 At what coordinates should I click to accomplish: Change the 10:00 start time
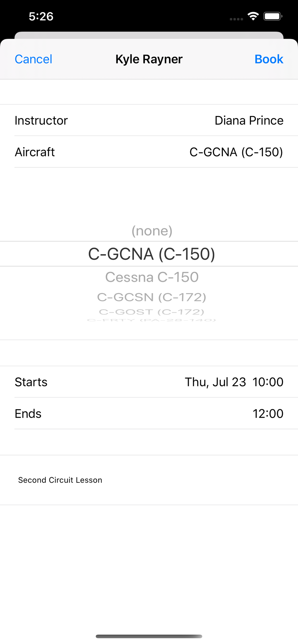point(268,382)
